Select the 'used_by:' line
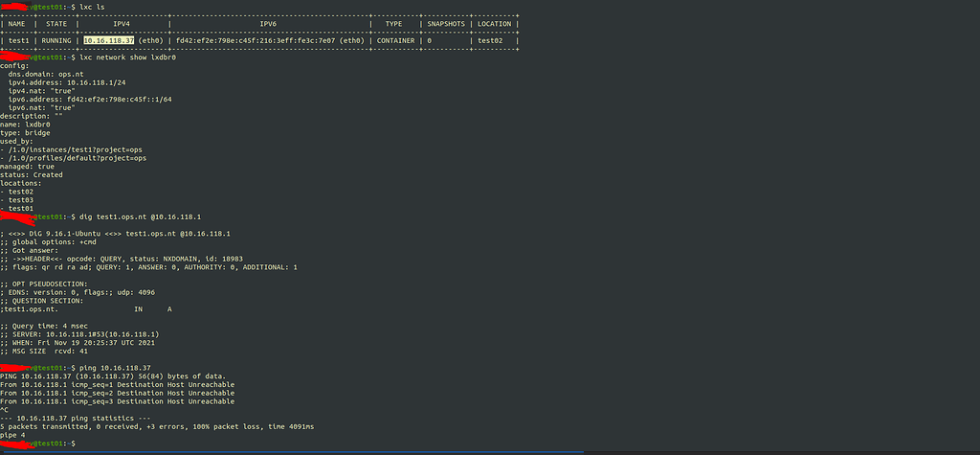 17,142
